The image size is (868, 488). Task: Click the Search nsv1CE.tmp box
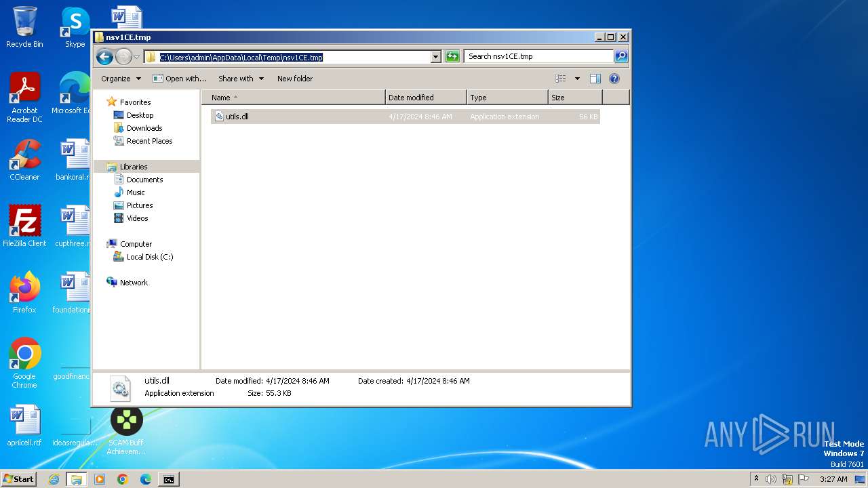click(539, 57)
